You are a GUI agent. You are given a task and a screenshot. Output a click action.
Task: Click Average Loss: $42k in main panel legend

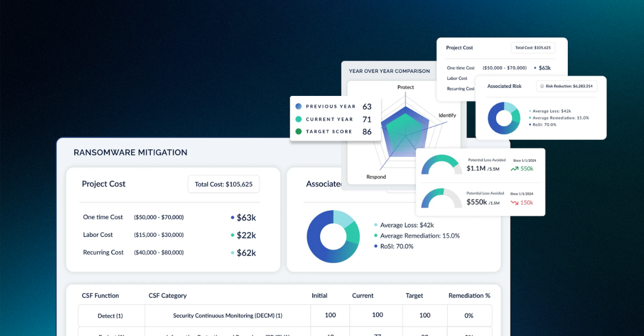tap(407, 225)
